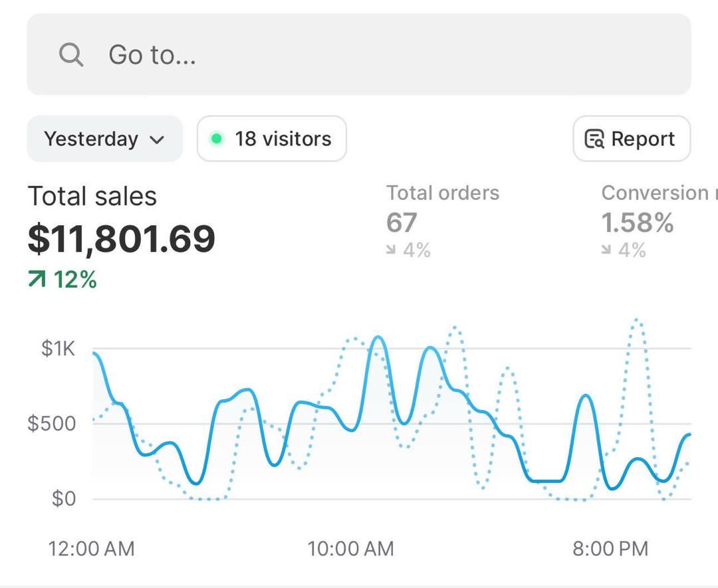The image size is (718, 588).
Task: Click the 18 visitors live button
Action: pyautogui.click(x=271, y=139)
